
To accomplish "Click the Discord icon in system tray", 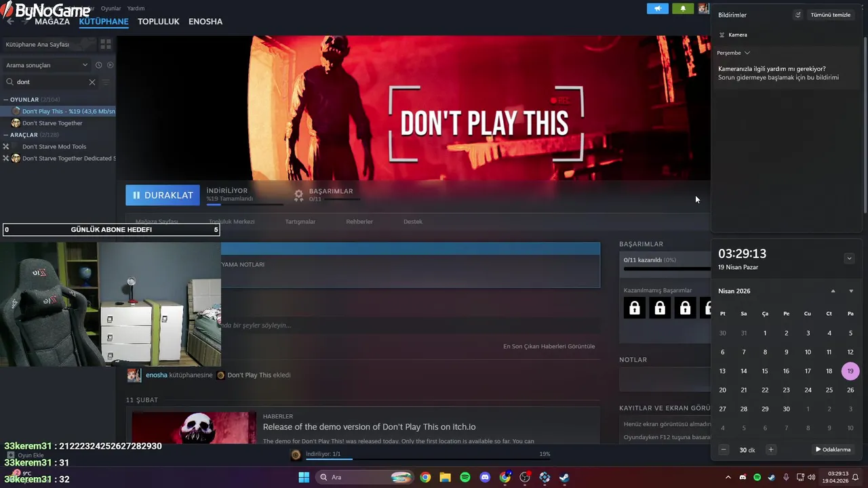I will 743,477.
